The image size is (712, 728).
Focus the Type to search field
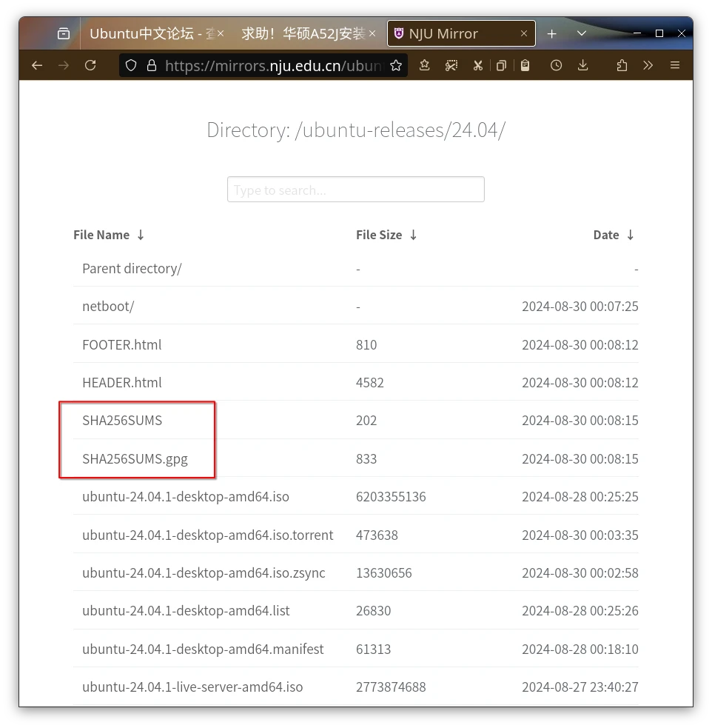click(356, 190)
